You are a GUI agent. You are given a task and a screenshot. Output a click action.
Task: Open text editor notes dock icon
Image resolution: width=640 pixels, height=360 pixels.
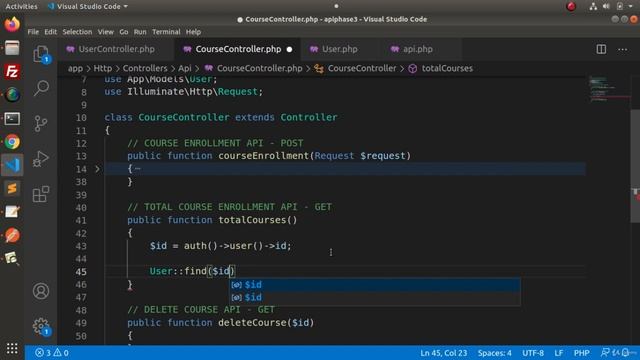(x=12, y=211)
